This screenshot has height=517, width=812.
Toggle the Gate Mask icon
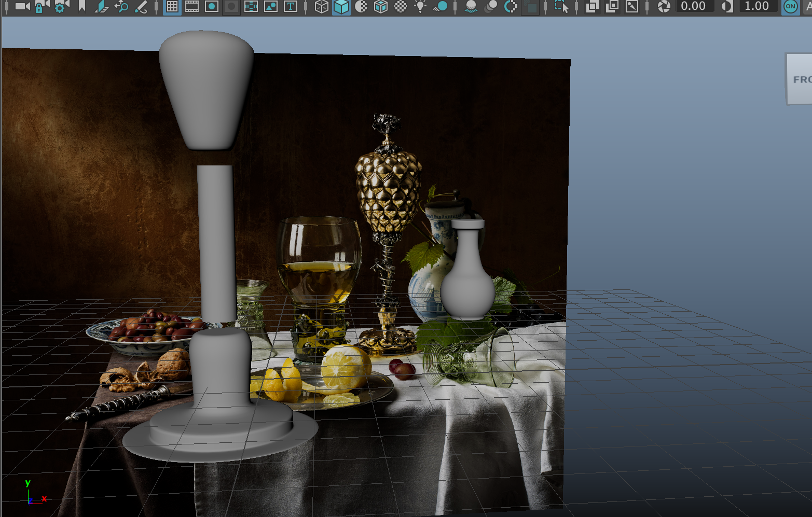click(231, 7)
